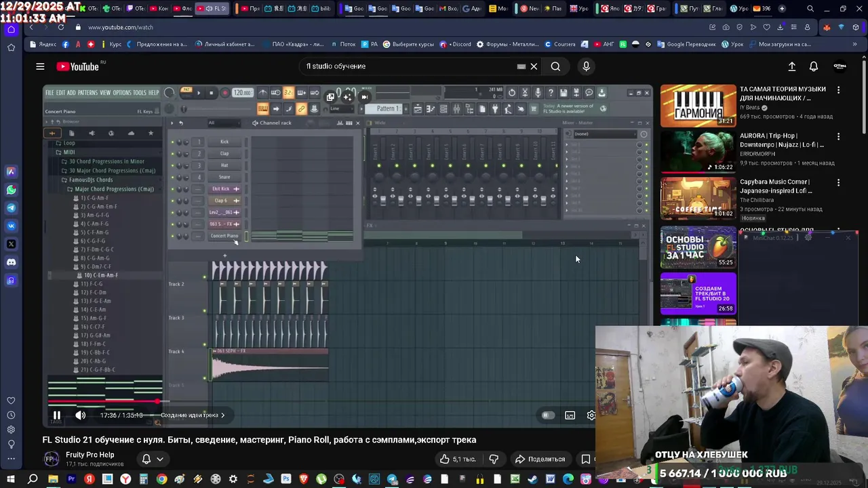Reload the current page

tap(61, 27)
